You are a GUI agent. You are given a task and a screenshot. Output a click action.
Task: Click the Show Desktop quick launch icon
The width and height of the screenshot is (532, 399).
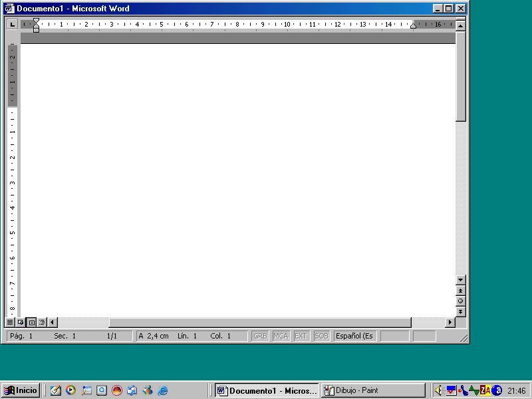[86, 390]
